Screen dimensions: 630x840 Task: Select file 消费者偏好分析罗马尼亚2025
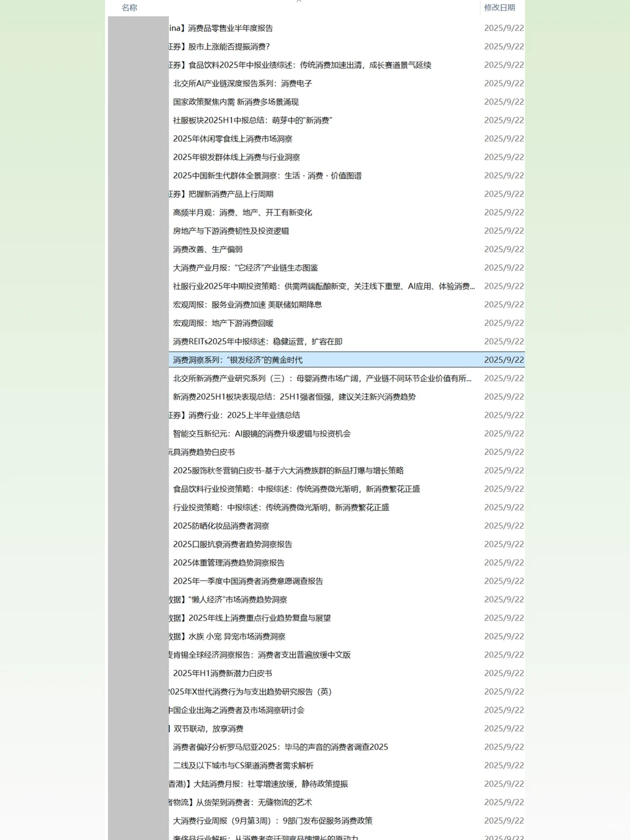click(x=281, y=747)
